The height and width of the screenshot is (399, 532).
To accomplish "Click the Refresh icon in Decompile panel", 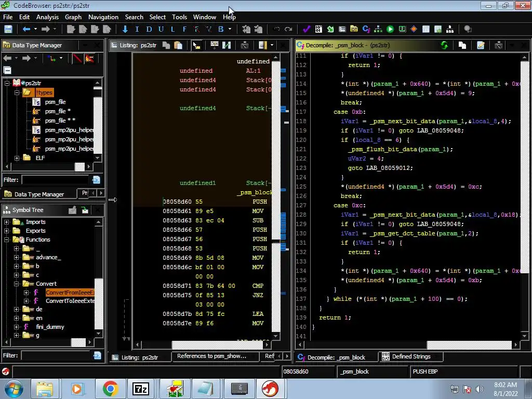I will click(444, 45).
